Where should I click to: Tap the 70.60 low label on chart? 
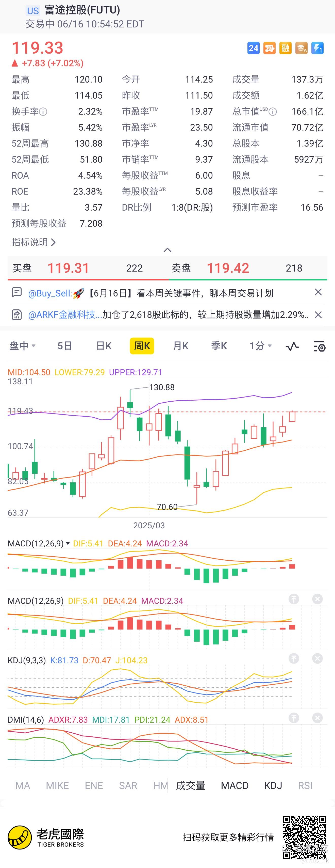point(167,507)
